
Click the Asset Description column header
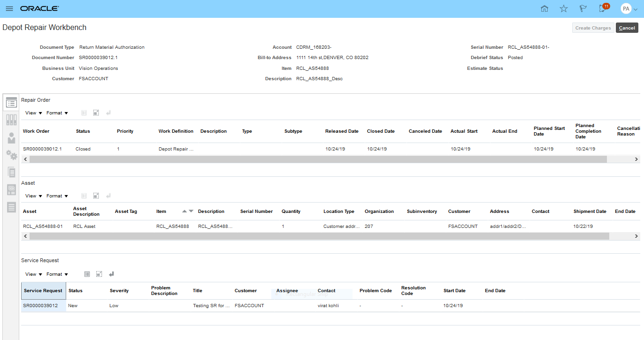pyautogui.click(x=86, y=212)
